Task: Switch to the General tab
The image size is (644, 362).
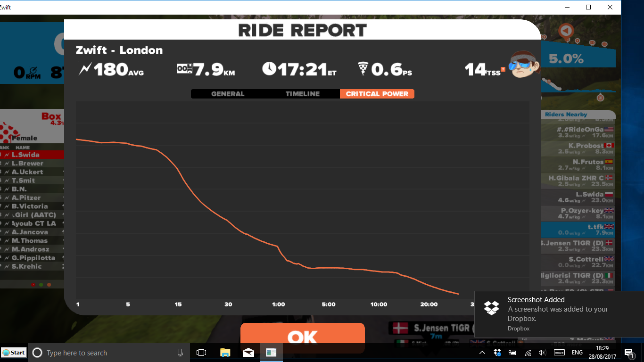Action: pyautogui.click(x=228, y=94)
